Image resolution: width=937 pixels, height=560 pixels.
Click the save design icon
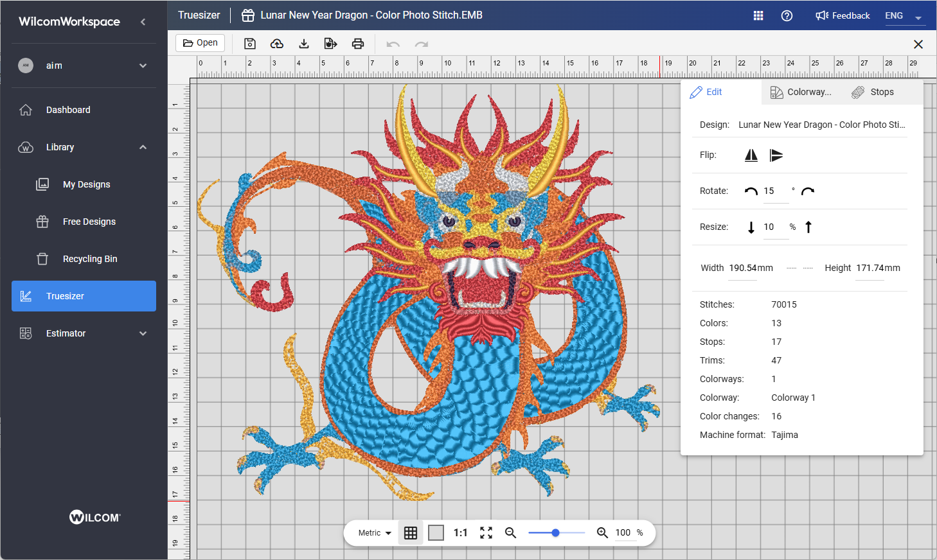pos(250,44)
